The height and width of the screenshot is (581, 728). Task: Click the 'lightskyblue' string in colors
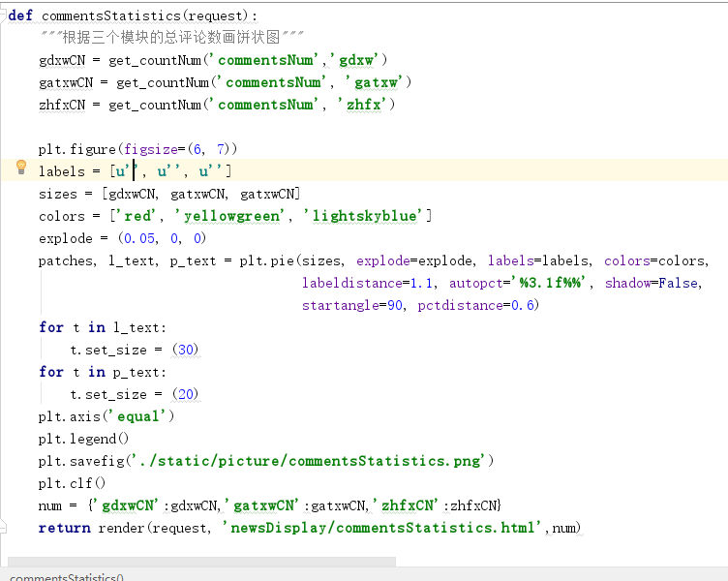[364, 216]
